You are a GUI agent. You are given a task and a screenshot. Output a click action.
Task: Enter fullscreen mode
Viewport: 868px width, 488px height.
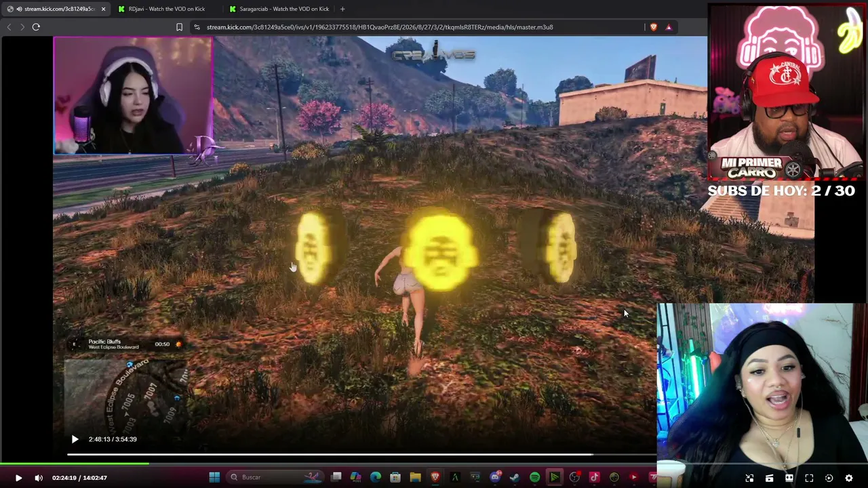click(809, 478)
